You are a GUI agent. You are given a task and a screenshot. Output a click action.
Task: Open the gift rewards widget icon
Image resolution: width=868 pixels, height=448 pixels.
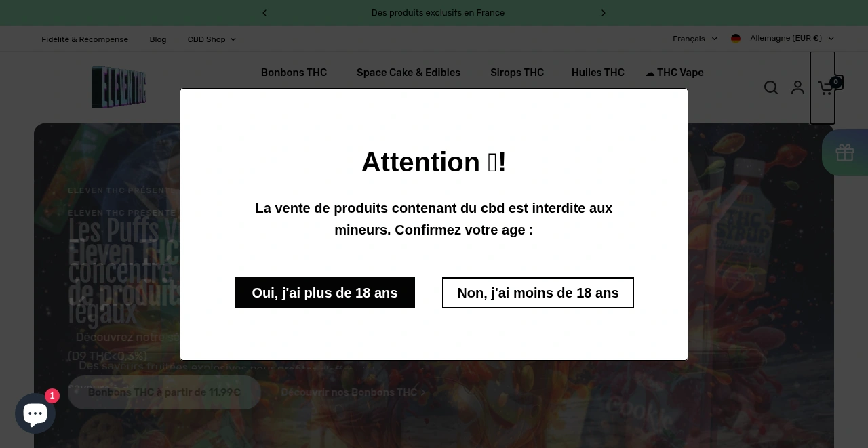tap(845, 152)
